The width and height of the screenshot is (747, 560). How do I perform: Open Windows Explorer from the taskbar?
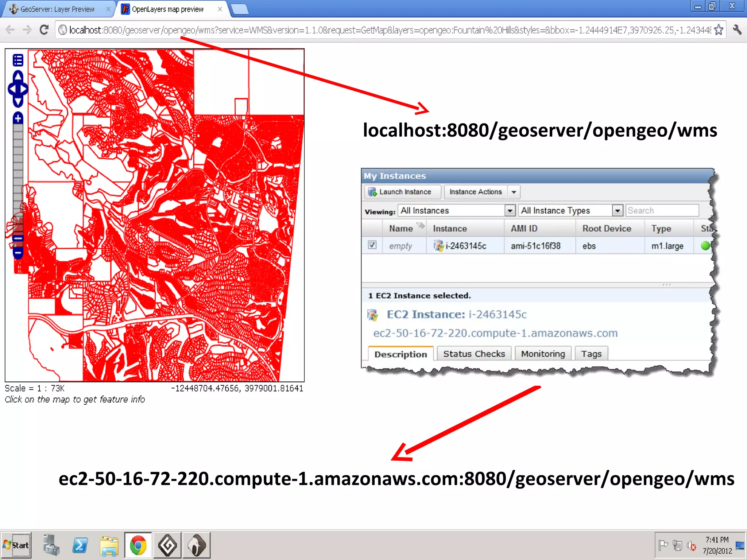click(x=109, y=545)
